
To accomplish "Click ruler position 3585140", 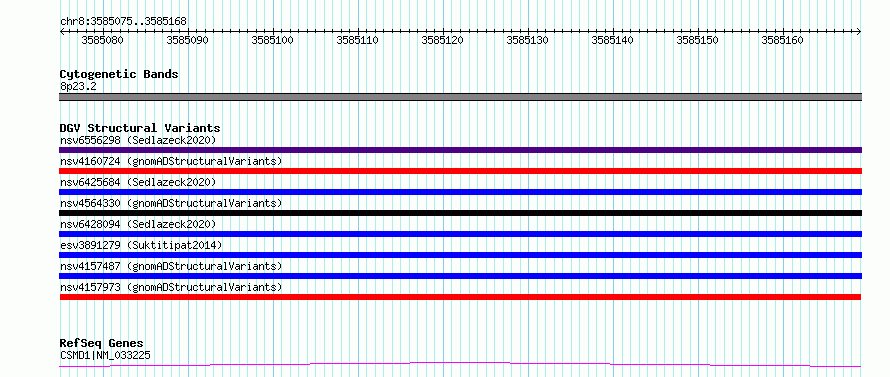I will 613,40.
